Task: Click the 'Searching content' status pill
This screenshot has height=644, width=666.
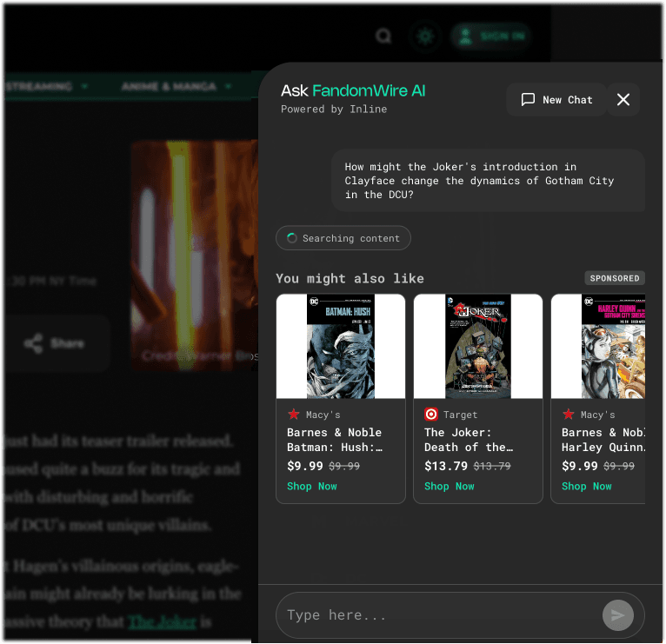Action: click(343, 238)
